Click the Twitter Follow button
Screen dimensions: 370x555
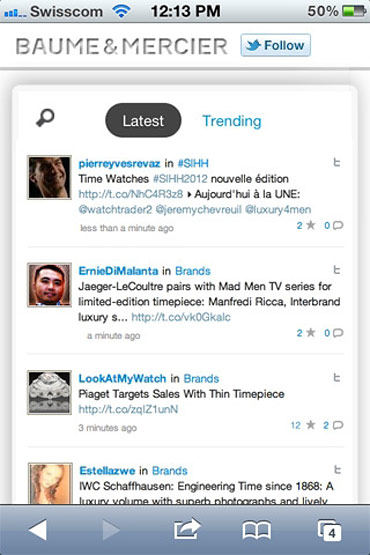click(275, 45)
